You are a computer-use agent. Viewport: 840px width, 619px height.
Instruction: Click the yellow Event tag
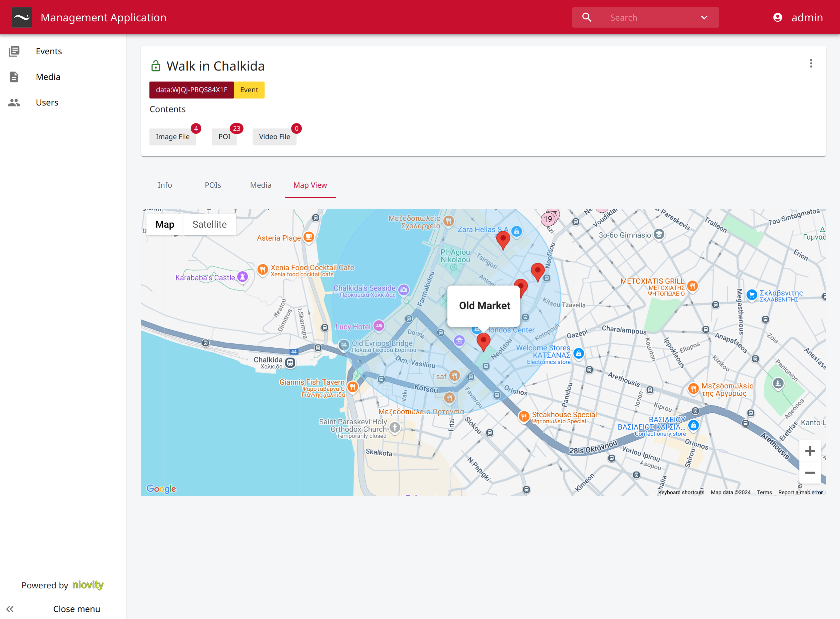click(x=249, y=90)
